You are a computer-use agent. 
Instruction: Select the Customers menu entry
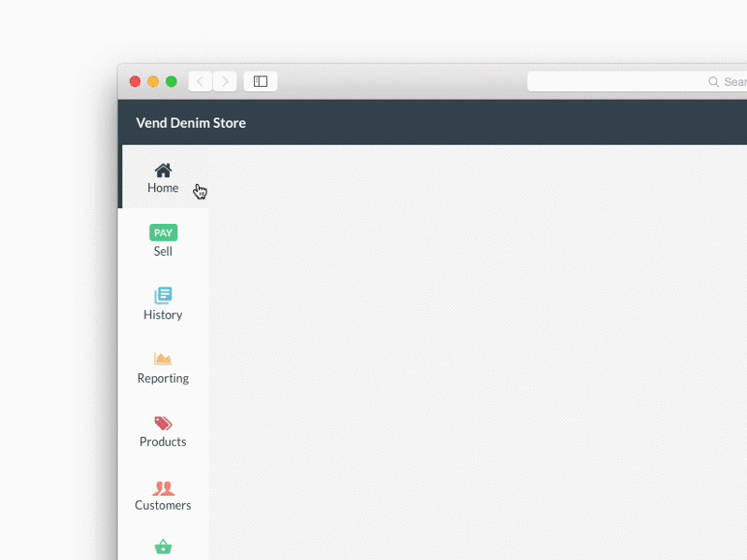pyautogui.click(x=162, y=495)
